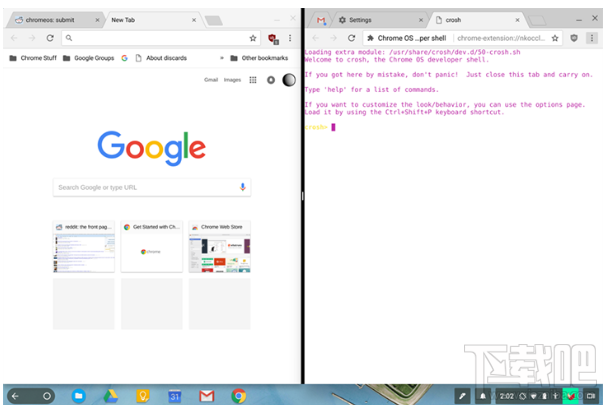604x405 pixels.
Task: Click the crosh> prompt line
Action: point(320,127)
